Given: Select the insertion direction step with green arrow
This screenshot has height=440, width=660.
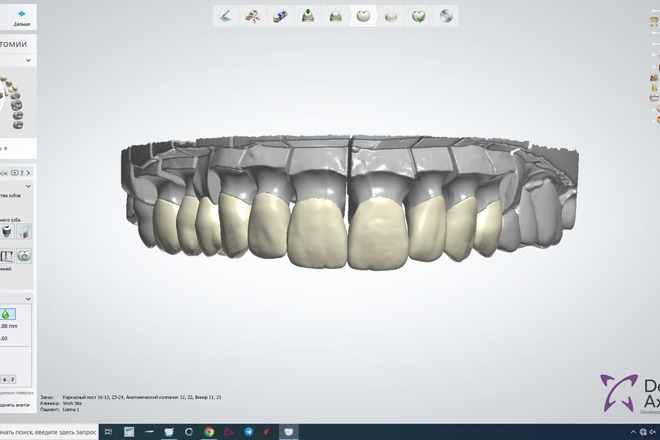Looking at the screenshot, I should pyautogui.click(x=308, y=16).
